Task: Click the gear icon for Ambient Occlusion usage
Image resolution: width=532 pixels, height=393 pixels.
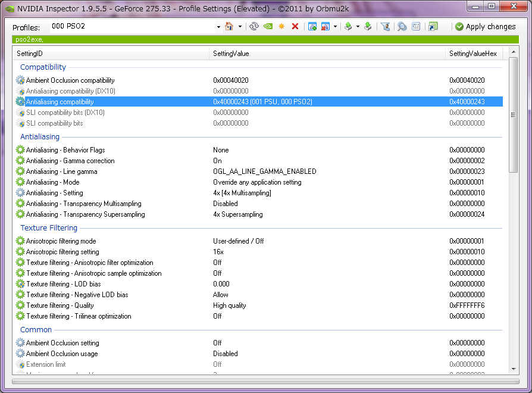Action: coord(20,354)
